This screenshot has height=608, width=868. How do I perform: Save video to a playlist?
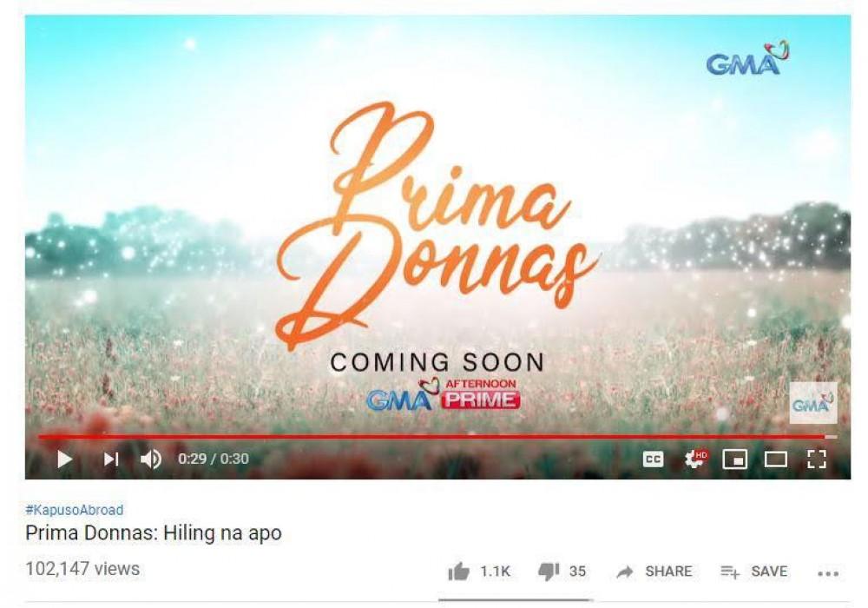click(754, 572)
